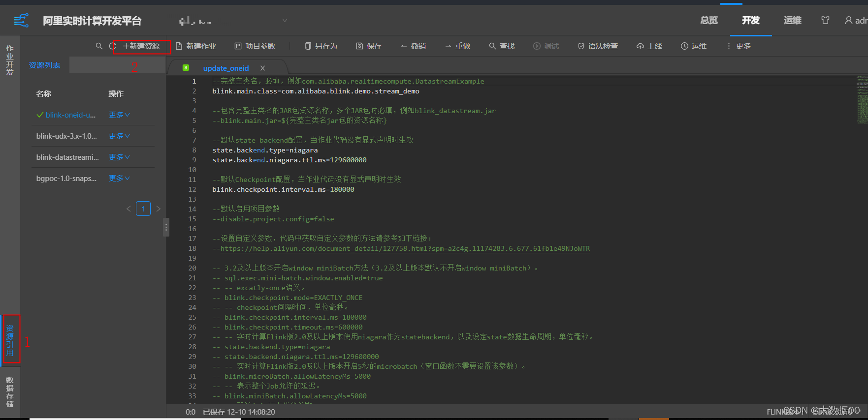
Task: Save the job with 保存
Action: tap(369, 46)
